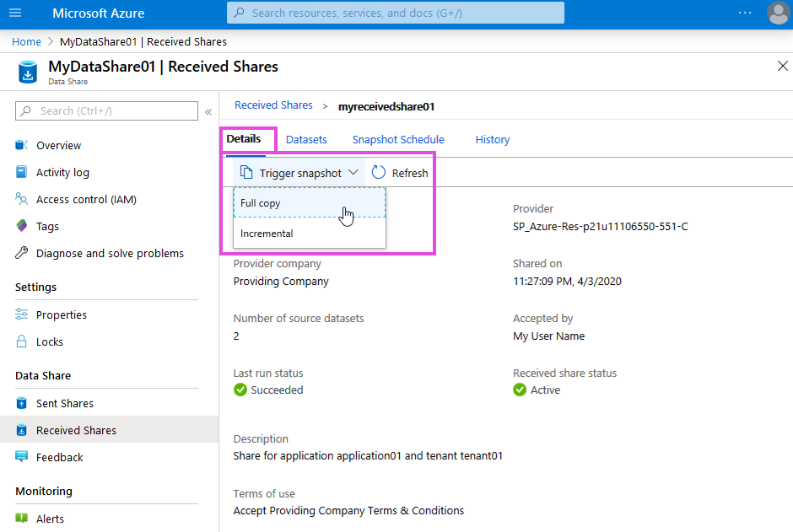Click the Received Shares breadcrumb link
This screenshot has height=532, width=793.
click(273, 105)
